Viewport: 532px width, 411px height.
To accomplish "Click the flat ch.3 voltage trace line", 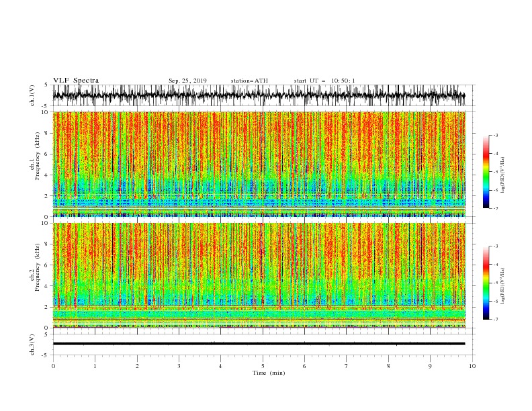I will 259,344.
